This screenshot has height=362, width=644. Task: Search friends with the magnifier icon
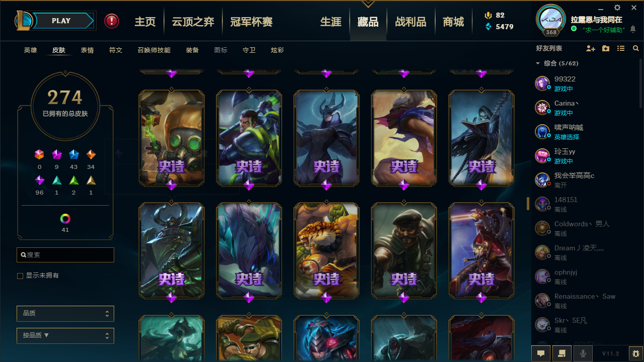tap(636, 48)
